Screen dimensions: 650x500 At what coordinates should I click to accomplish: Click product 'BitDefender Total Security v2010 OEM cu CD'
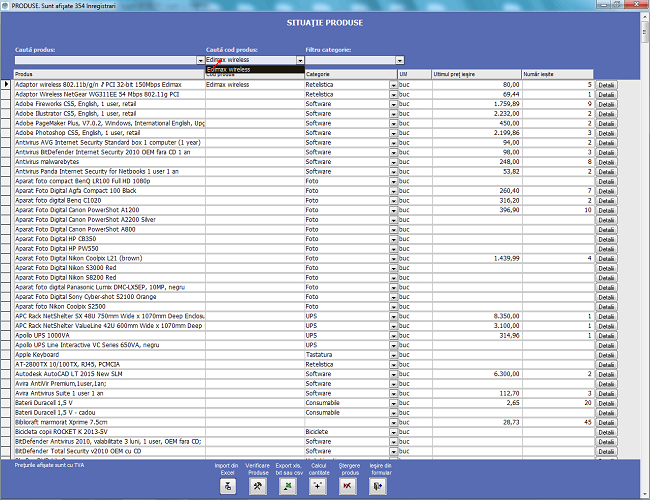point(109,451)
